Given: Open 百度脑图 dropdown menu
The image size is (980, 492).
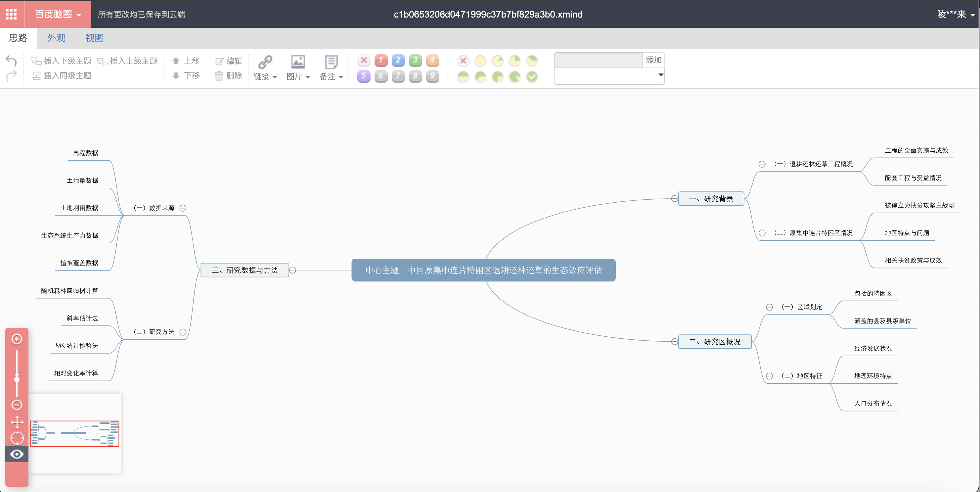Looking at the screenshot, I should [58, 14].
